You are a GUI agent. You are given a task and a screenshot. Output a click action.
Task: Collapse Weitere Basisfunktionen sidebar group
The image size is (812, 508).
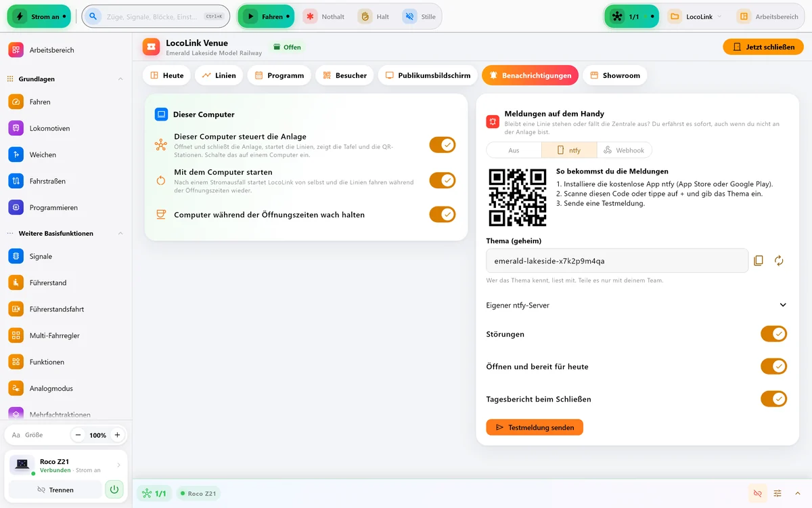pos(66,233)
